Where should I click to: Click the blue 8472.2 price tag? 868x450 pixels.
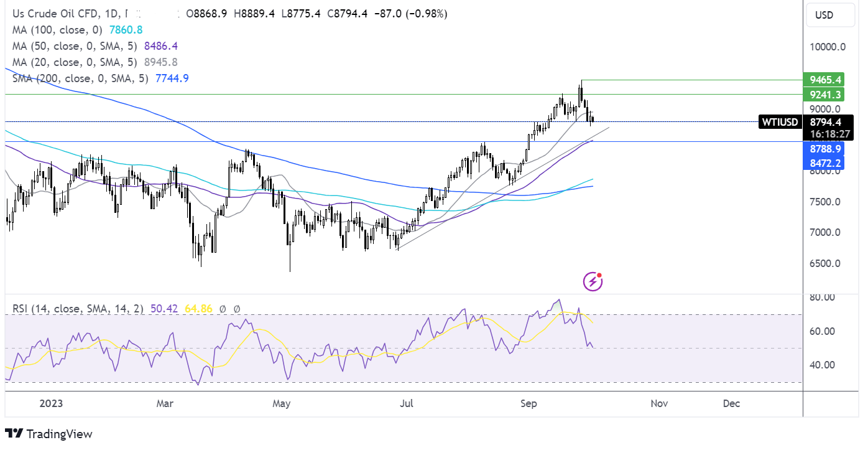coord(823,164)
